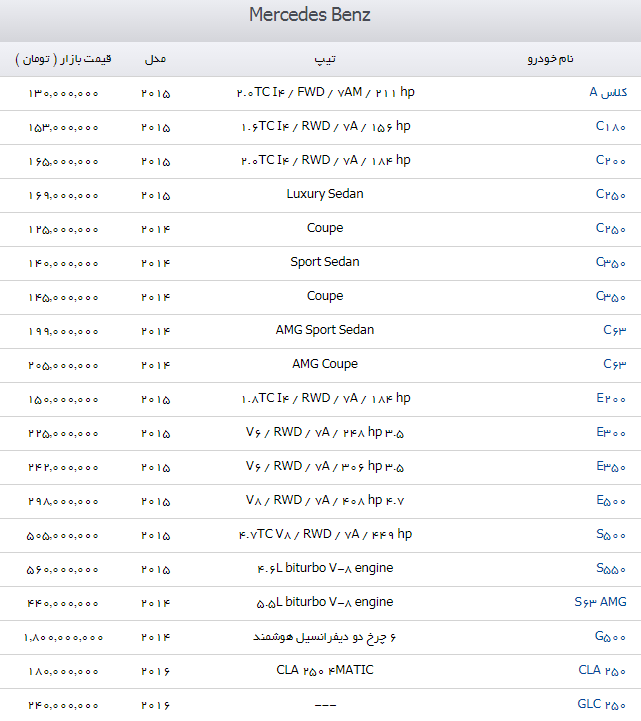Select the price ۲۹۸,۰۰۰,۰۰۰ cell
This screenshot has width=641, height=721.
[63, 502]
